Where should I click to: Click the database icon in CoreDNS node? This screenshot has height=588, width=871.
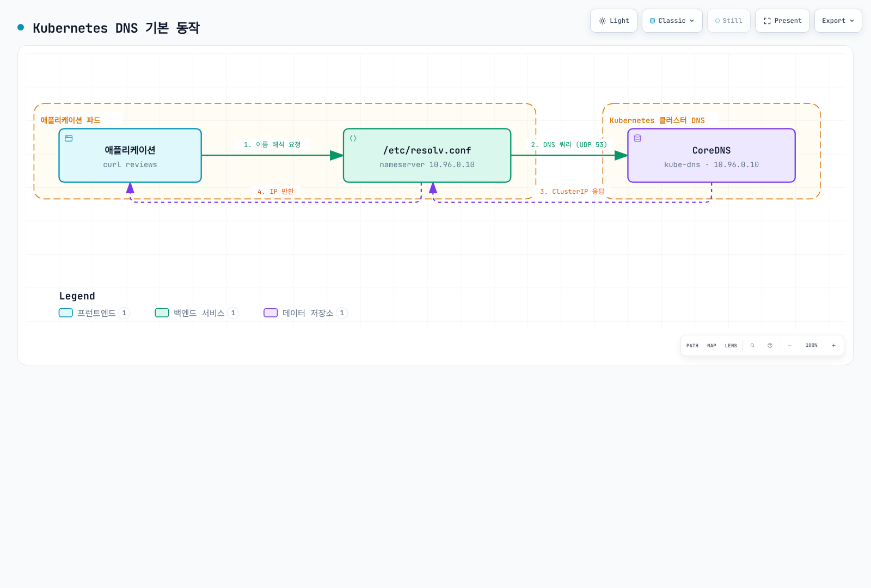637,138
